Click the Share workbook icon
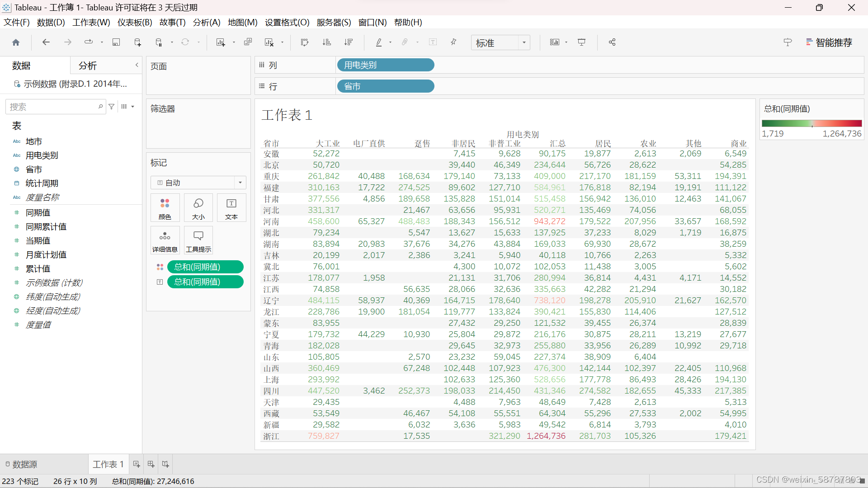868x488 pixels. (x=612, y=42)
